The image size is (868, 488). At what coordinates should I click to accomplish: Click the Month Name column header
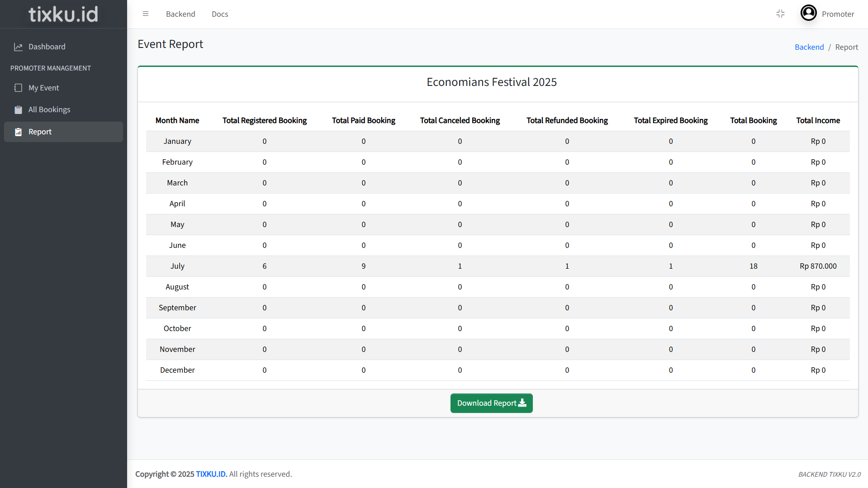(177, 121)
